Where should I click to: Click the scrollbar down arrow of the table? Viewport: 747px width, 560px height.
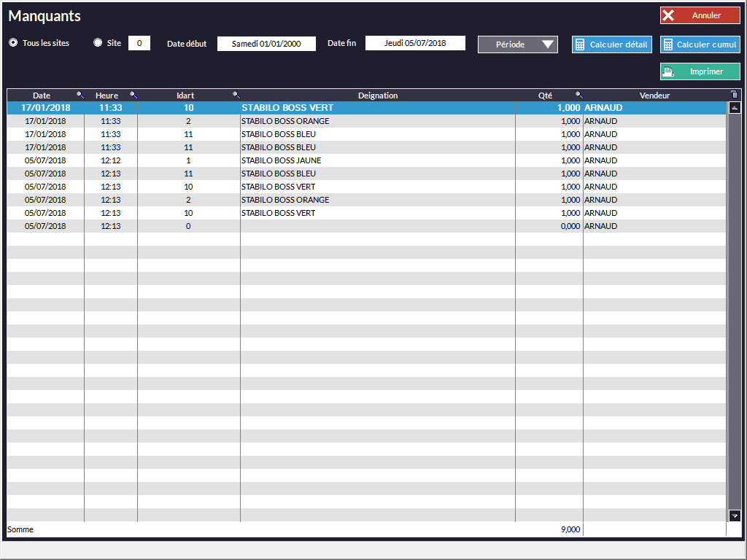click(735, 516)
